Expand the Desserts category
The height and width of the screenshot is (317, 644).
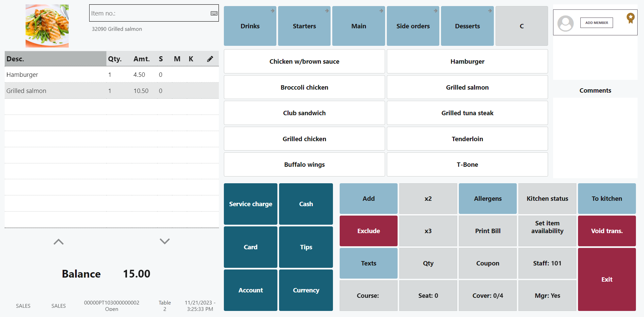tap(467, 26)
